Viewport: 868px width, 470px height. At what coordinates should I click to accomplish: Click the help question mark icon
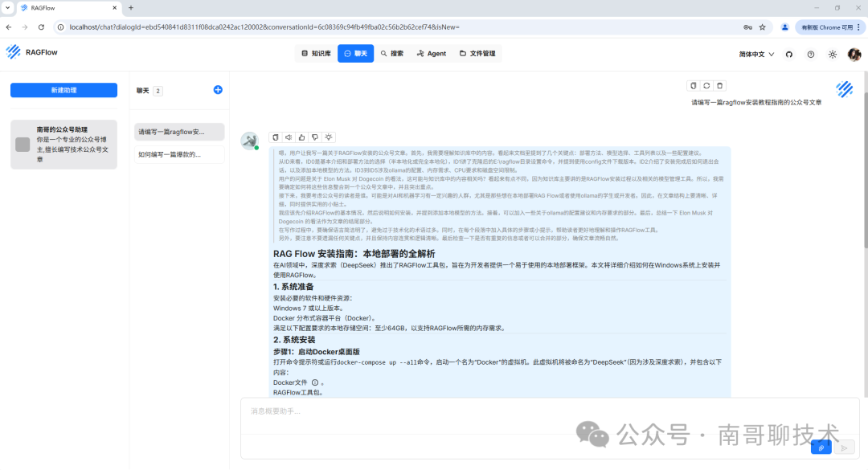(810, 55)
